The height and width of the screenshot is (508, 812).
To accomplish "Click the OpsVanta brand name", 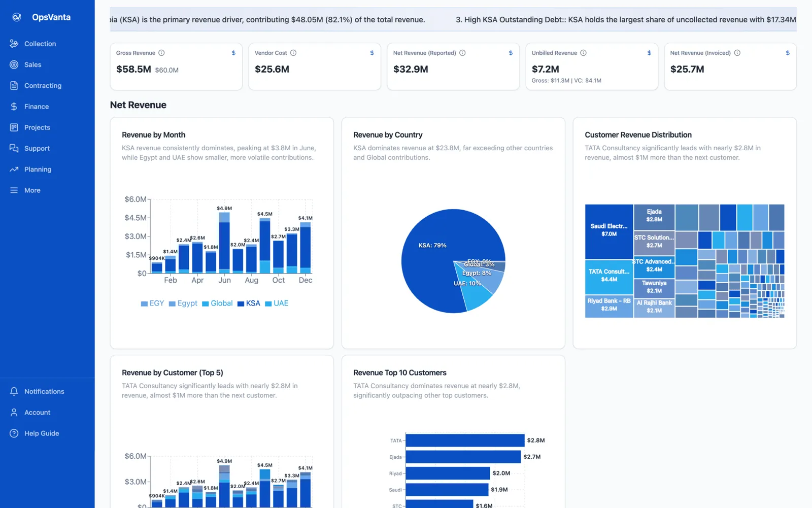I will [51, 17].
